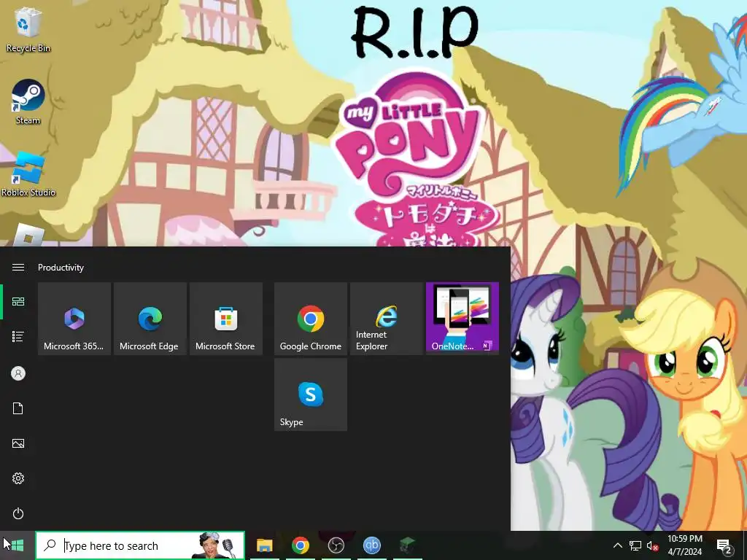747x560 pixels.
Task: Open the Internet Explorer tile
Action: 387,319
